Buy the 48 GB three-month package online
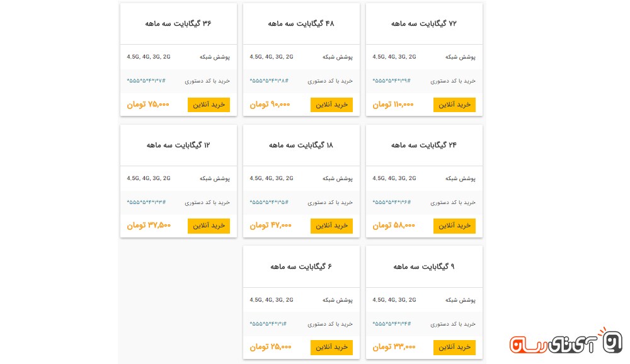The height and width of the screenshot is (364, 630). 331,105
